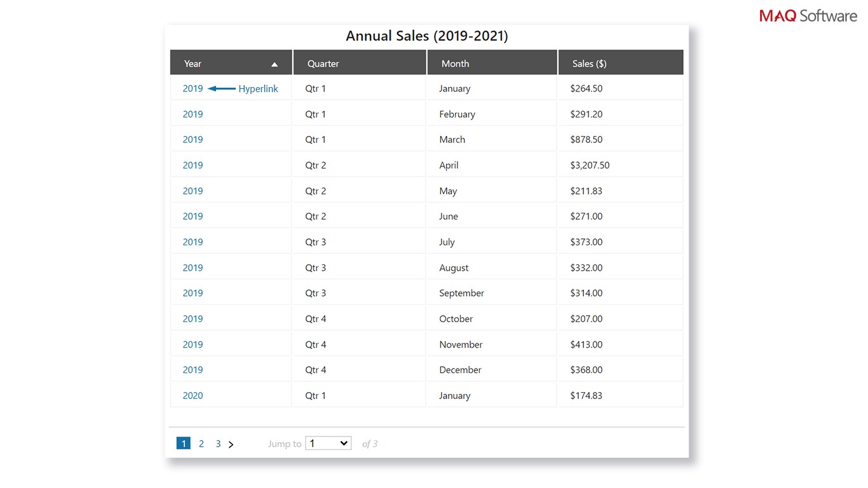The width and height of the screenshot is (868, 488).
Task: Click the MAQ Software logo
Action: [808, 15]
